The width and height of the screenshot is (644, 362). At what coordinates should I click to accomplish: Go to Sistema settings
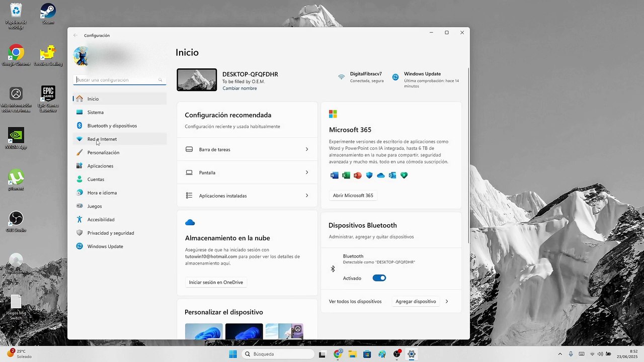(120, 112)
